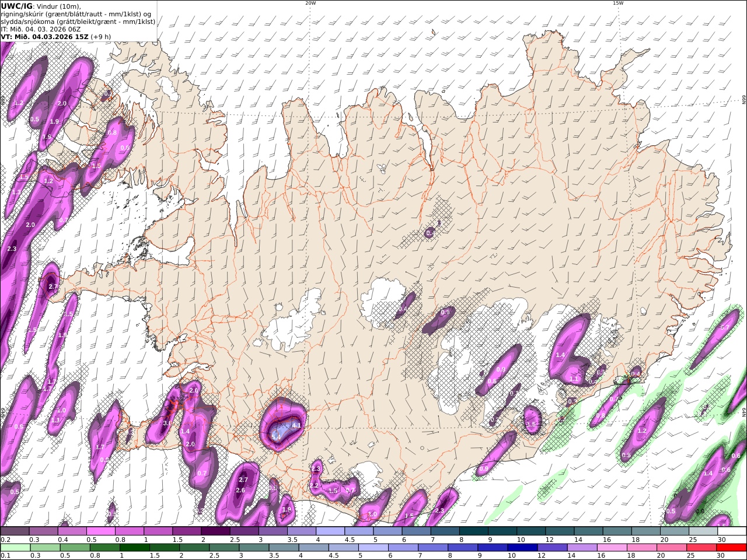
Task: Pick the light pink swatch labeled 16, green row
Action: pyautogui.click(x=612, y=547)
